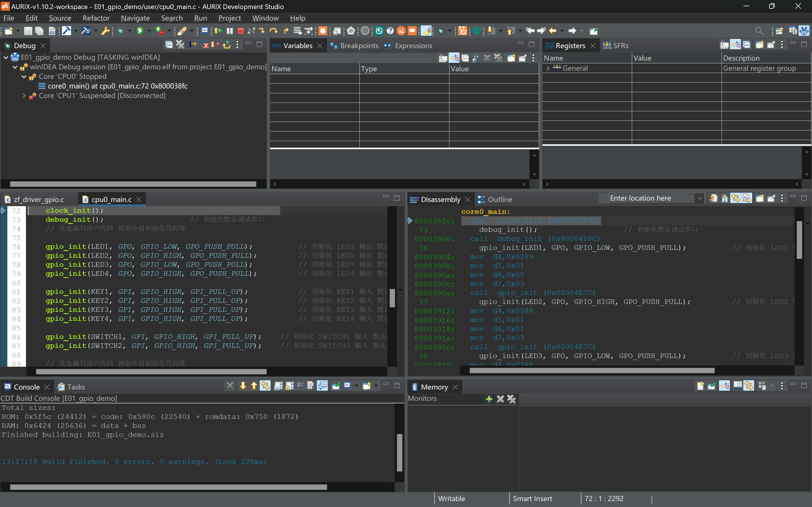Open the Refactor menu
The width and height of the screenshot is (812, 507).
pyautogui.click(x=96, y=18)
